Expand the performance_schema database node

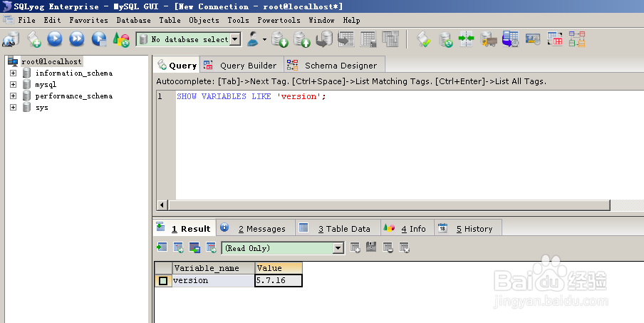click(x=13, y=96)
